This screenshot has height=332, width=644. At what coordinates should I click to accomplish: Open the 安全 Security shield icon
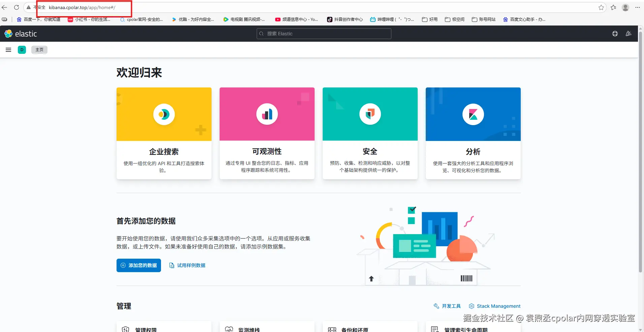tap(370, 114)
